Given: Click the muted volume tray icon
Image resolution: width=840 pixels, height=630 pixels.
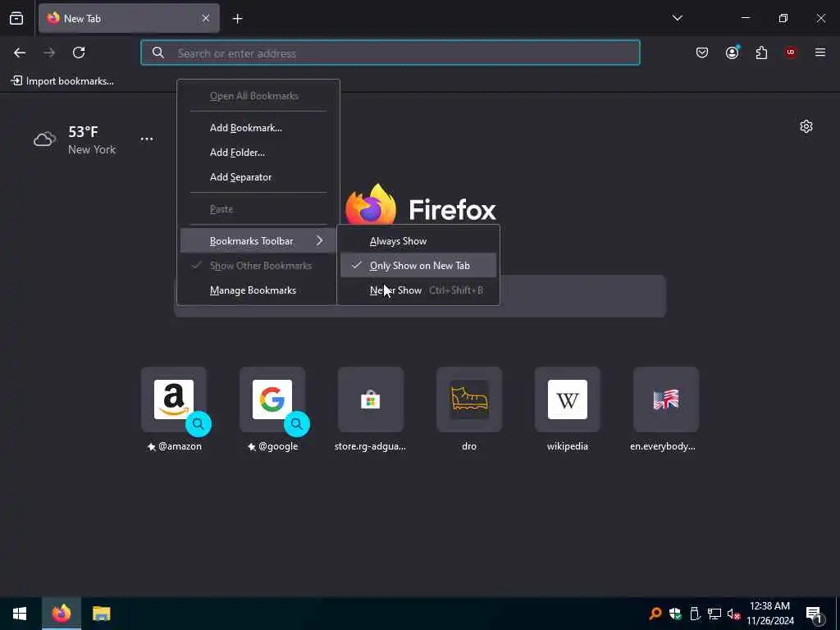Looking at the screenshot, I should (733, 614).
